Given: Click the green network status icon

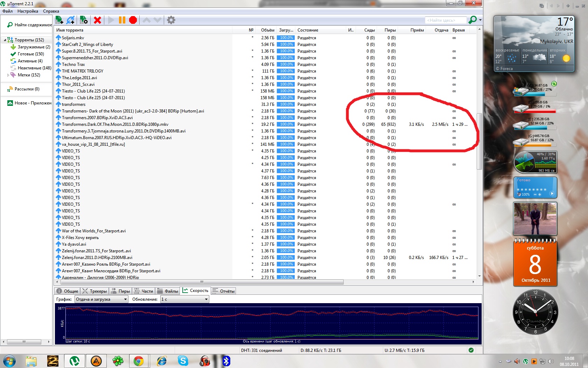Looking at the screenshot, I should point(471,350).
